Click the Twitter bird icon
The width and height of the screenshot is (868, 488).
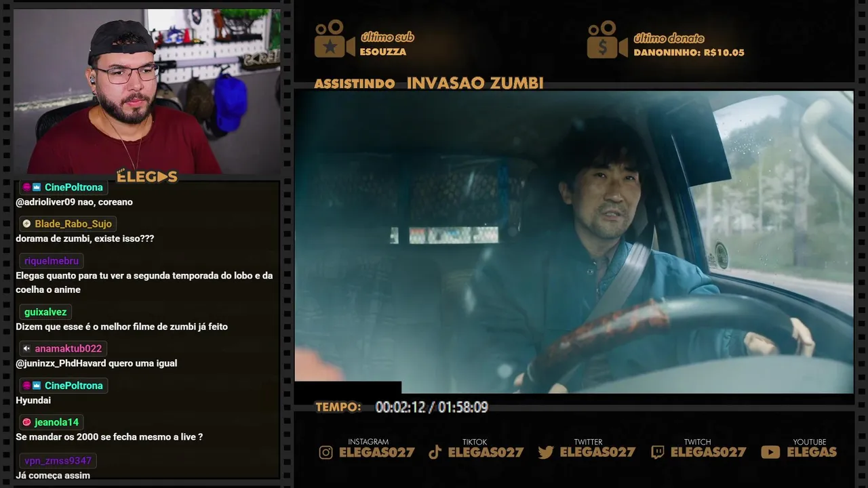[546, 452]
